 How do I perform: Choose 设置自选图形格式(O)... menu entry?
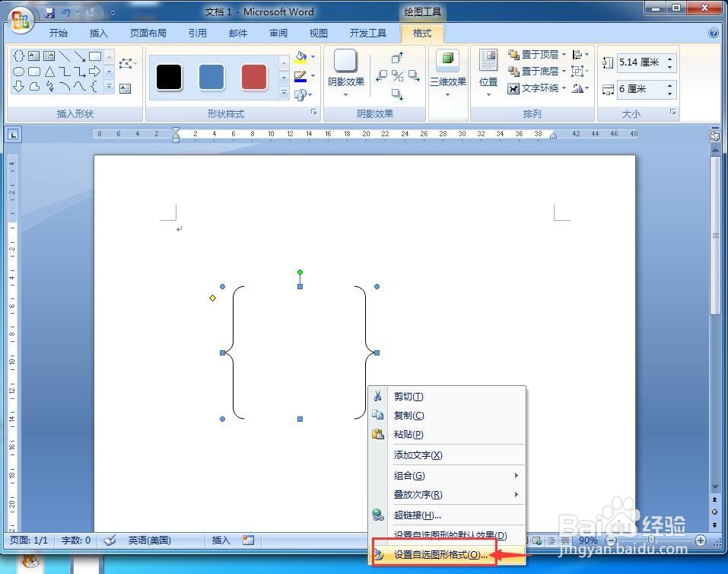[447, 554]
